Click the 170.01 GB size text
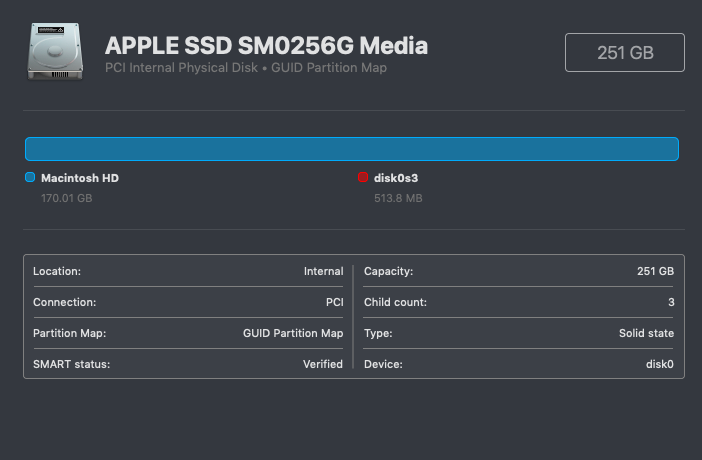 [x=66, y=198]
